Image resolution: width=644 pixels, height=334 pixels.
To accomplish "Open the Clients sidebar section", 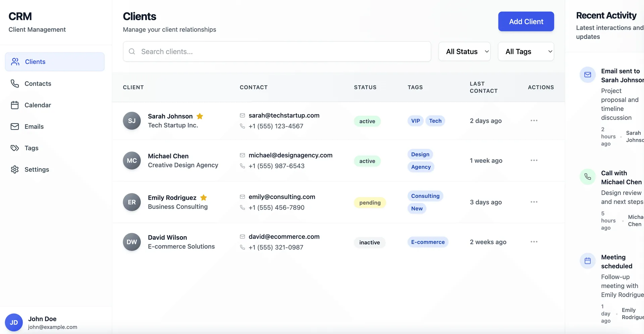I will coord(55,62).
